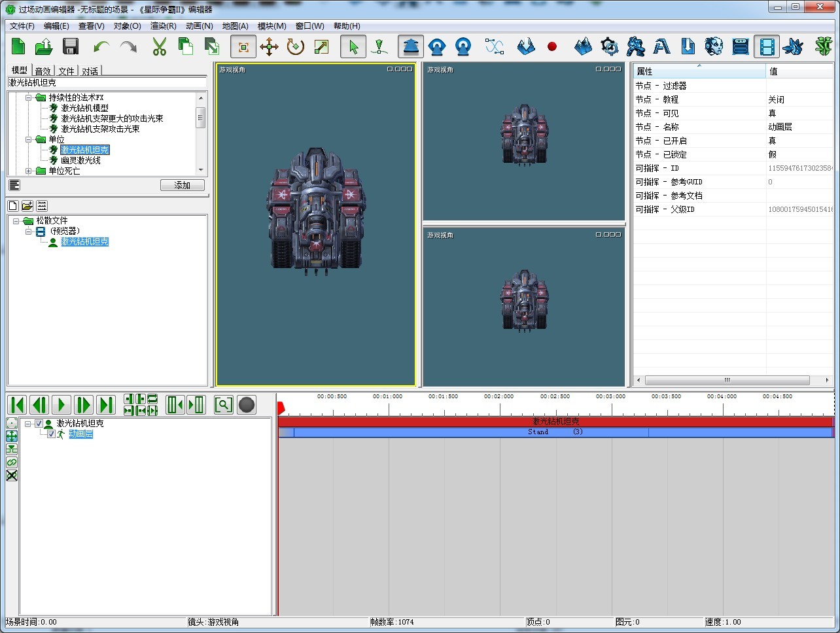
Task: Toggle the top-view camera toolbar button
Action: click(x=411, y=46)
